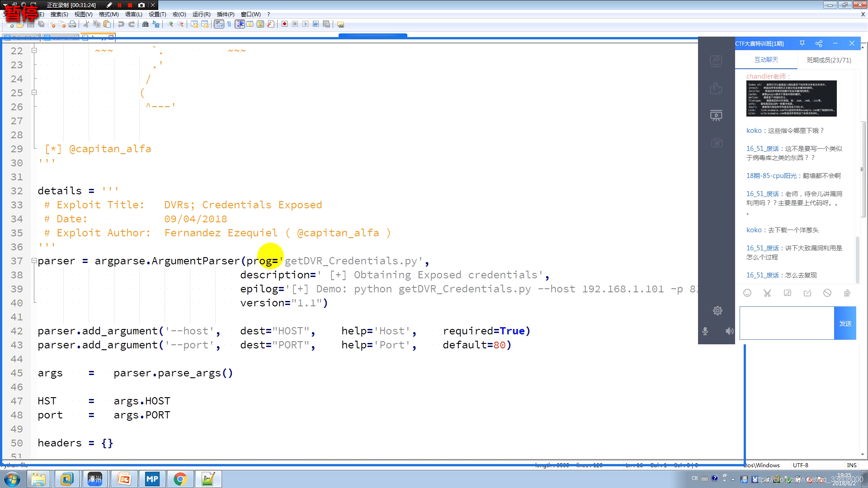The image size is (868, 488).
Task: Collapse the fold marker at line 22
Action: [34, 51]
